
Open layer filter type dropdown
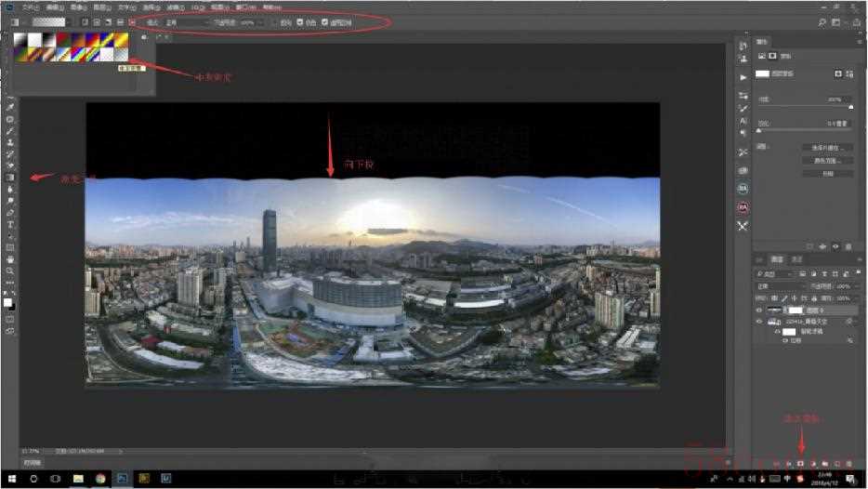click(x=775, y=274)
